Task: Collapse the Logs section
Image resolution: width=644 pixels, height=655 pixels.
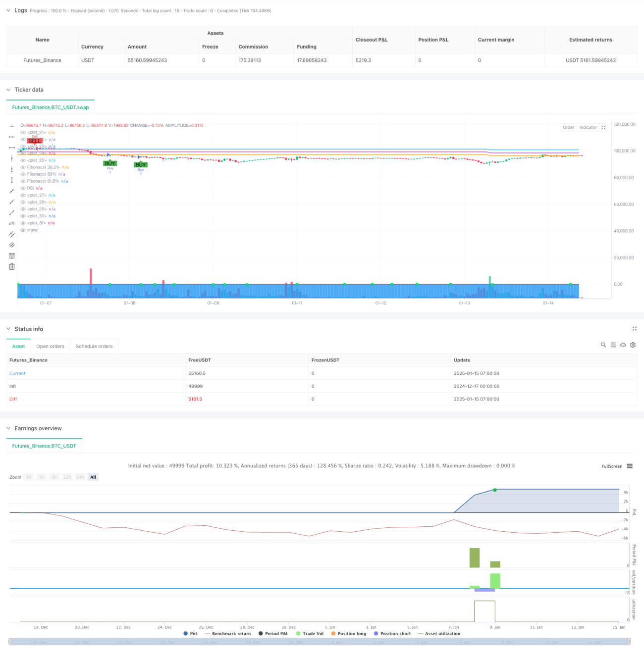Action: [x=8, y=10]
